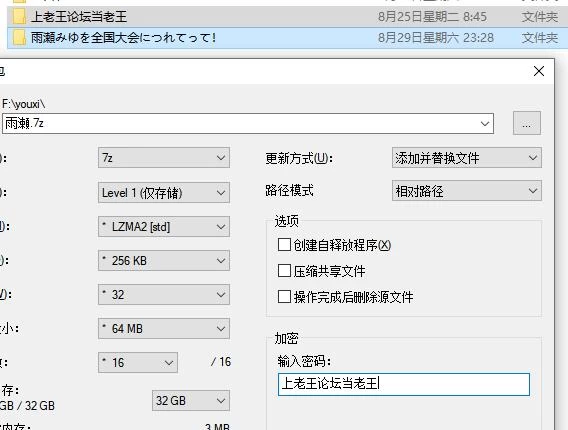Viewport: 568px width, 430px height.
Task: Click 输入密码: label
Action: click(x=304, y=361)
